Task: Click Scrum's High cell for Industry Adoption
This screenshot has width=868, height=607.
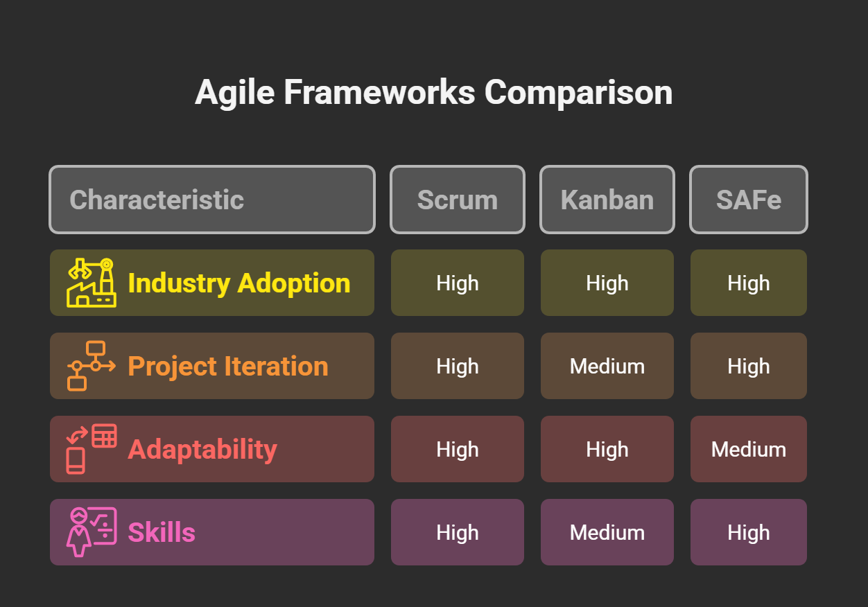Action: coord(458,283)
